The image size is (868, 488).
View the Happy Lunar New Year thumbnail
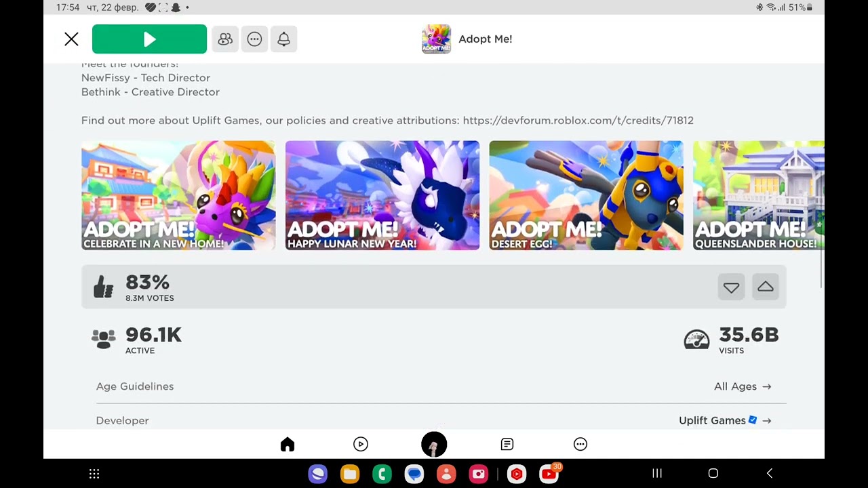382,196
